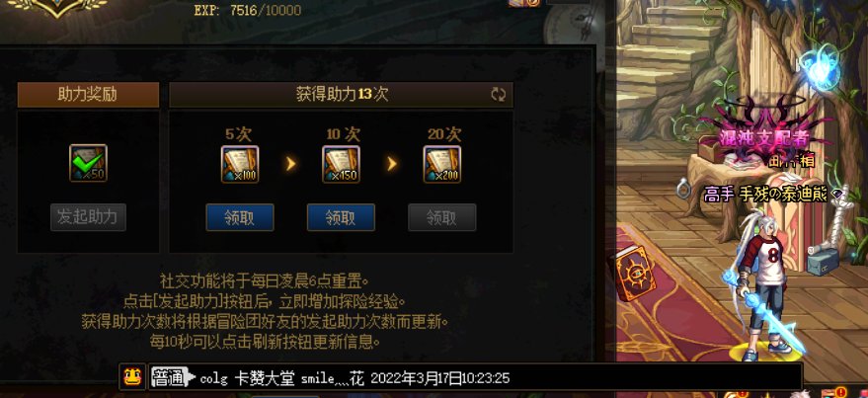Claim the 5次 reward with 领取
The height and width of the screenshot is (398, 868).
pyautogui.click(x=240, y=217)
